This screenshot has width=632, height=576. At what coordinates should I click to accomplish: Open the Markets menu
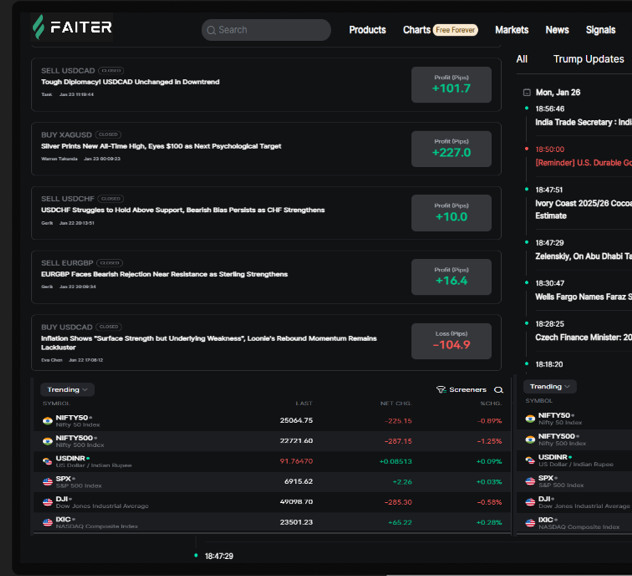pyautogui.click(x=511, y=30)
